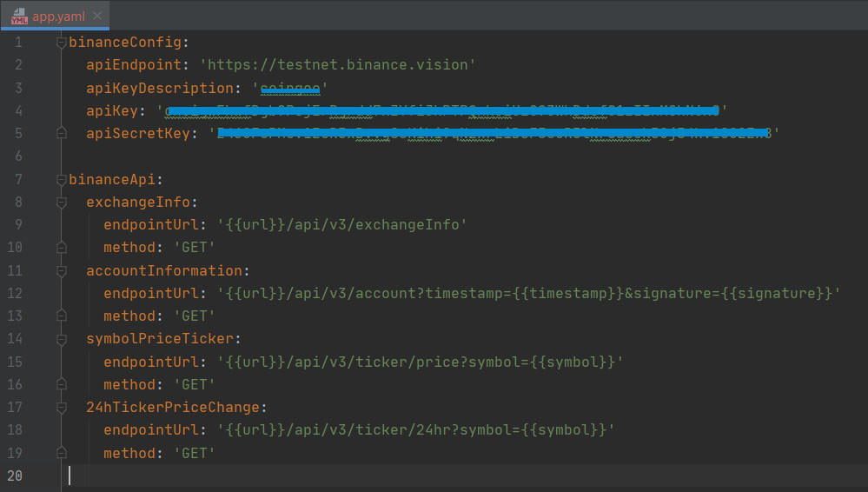Click the accountInformation key
Image resolution: width=868 pixels, height=492 pixels.
164,271
